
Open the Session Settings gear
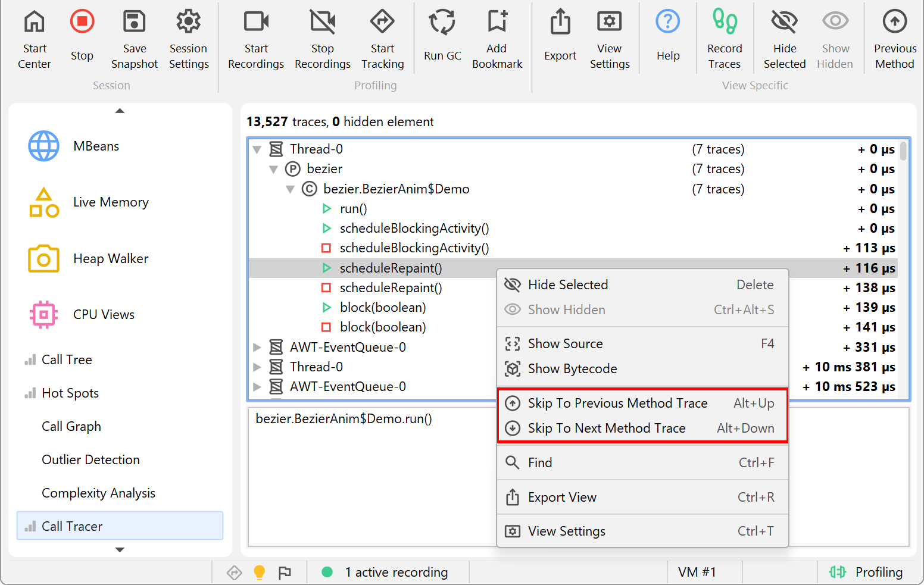189,23
